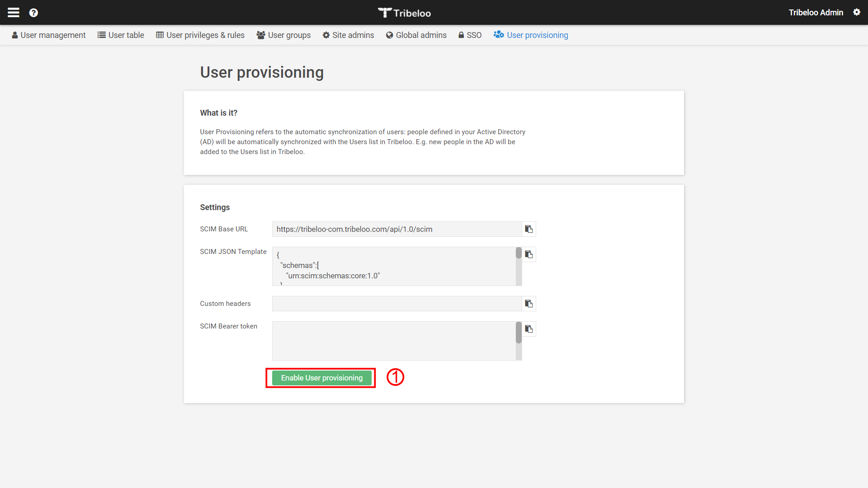868x488 pixels.
Task: Enable User provisioning button
Action: (321, 378)
